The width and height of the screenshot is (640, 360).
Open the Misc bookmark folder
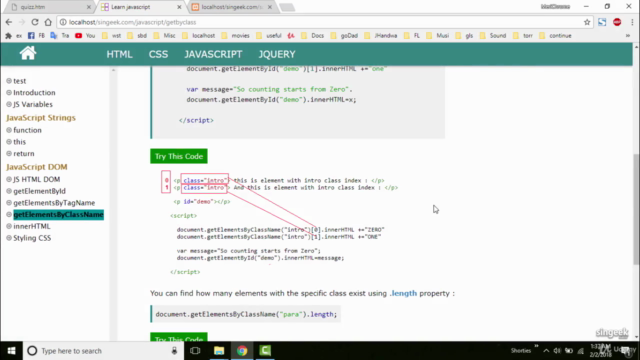click(x=164, y=36)
